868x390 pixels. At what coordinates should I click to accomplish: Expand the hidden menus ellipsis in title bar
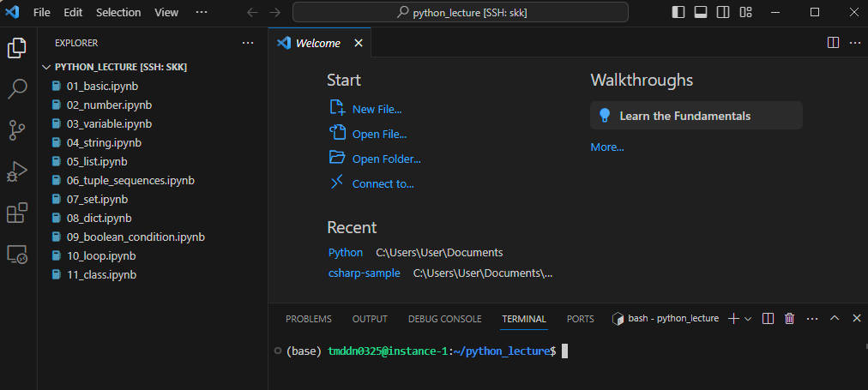tap(202, 12)
